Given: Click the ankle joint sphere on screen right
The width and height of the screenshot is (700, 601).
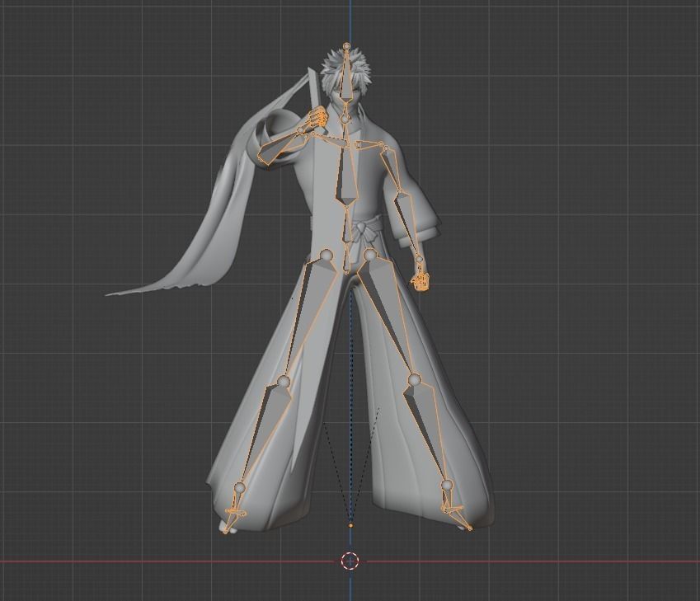Looking at the screenshot, I should coord(446,485).
